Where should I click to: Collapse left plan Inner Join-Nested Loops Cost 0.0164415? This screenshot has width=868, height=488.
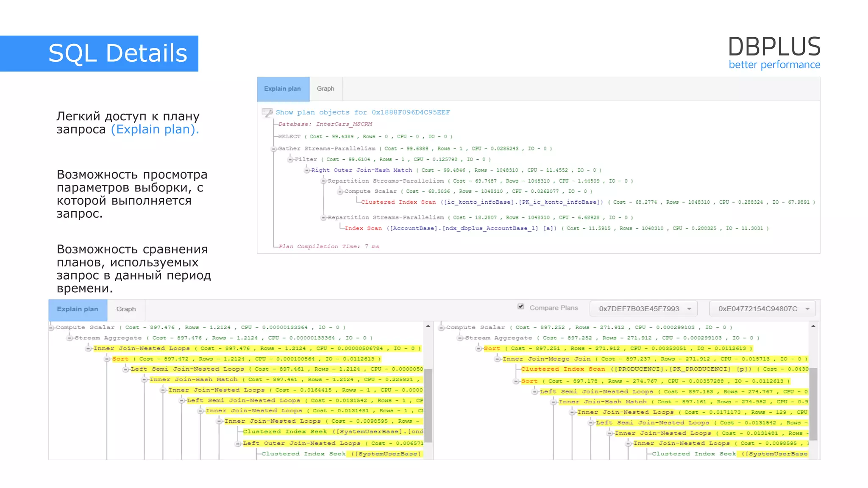tap(163, 390)
